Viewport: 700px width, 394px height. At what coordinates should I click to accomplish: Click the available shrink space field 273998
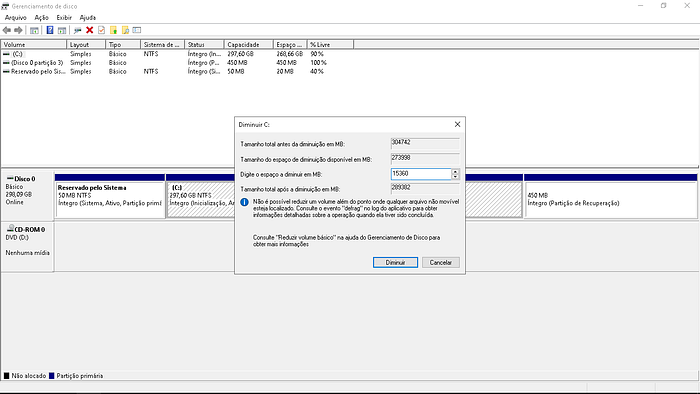click(425, 159)
